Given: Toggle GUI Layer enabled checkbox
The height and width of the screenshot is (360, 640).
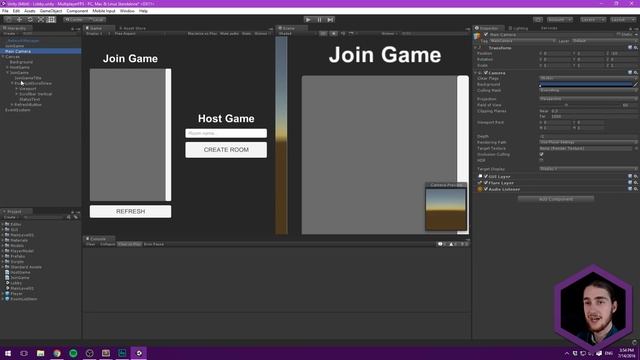Looking at the screenshot, I should pos(486,176).
